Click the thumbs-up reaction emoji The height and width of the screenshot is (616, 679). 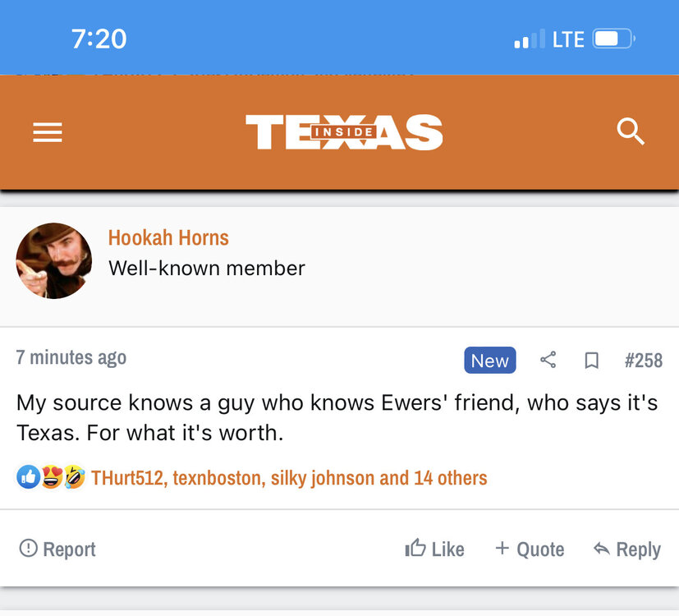click(x=28, y=477)
